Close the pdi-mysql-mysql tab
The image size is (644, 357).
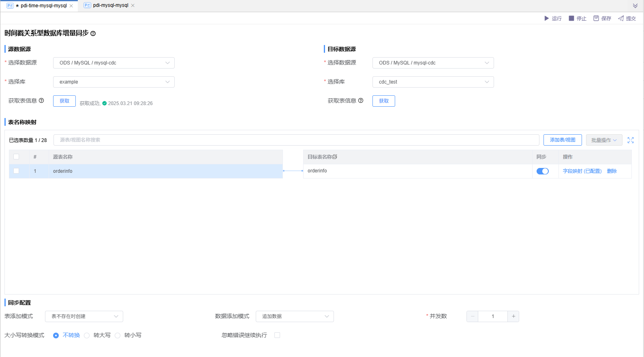pos(133,6)
